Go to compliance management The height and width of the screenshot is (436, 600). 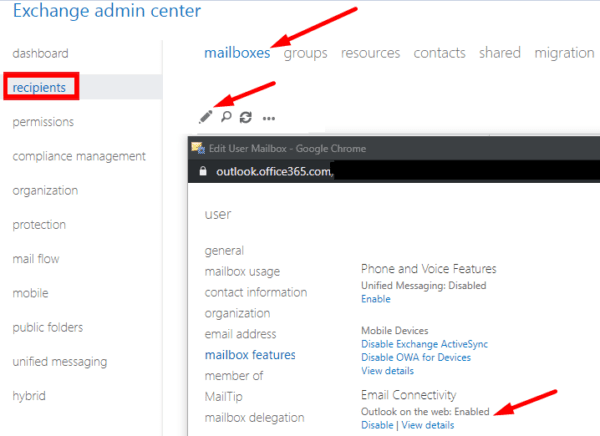pos(79,156)
